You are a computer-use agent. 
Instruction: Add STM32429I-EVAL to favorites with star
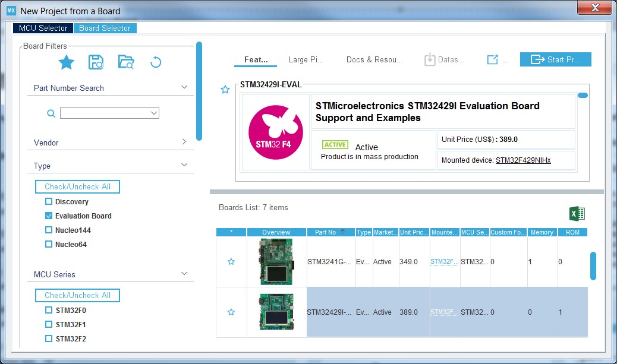tap(225, 90)
